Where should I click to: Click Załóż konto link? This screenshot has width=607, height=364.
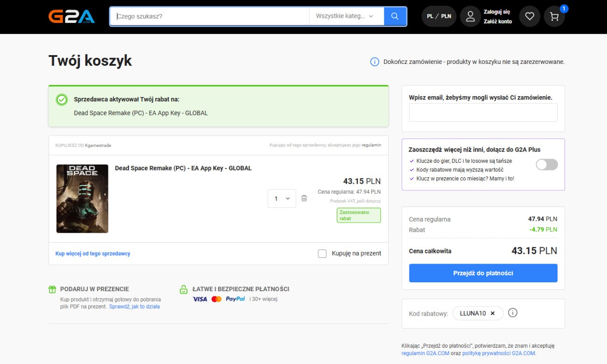[498, 21]
